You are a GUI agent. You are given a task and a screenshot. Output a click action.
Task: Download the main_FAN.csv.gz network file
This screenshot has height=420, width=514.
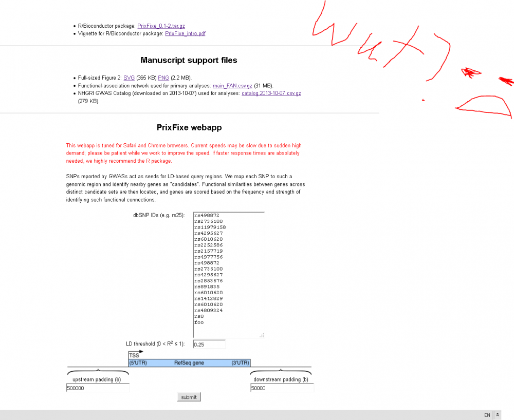[x=232, y=86]
